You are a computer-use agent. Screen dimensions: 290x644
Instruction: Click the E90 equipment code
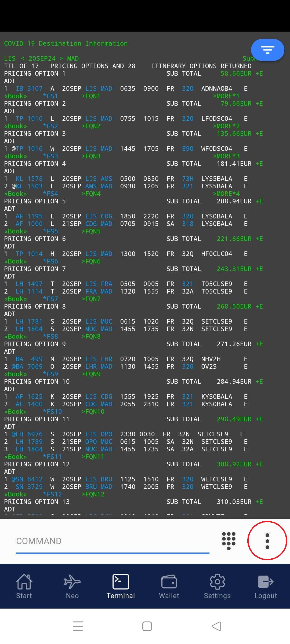point(188,149)
